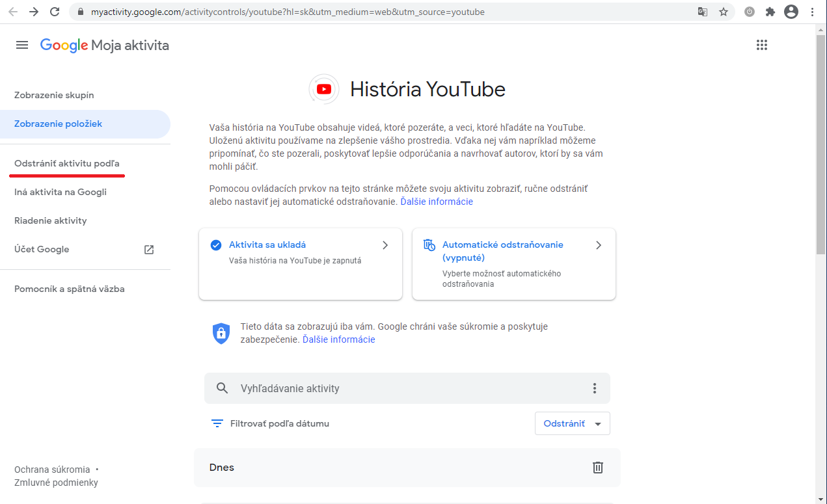Click the page vertical scrollbar
Viewport: 827px width, 504px height.
point(821,143)
